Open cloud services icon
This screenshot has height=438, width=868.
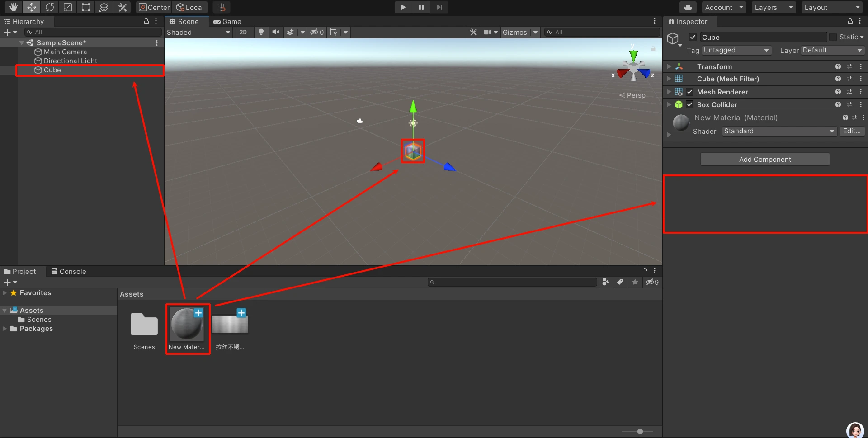688,7
